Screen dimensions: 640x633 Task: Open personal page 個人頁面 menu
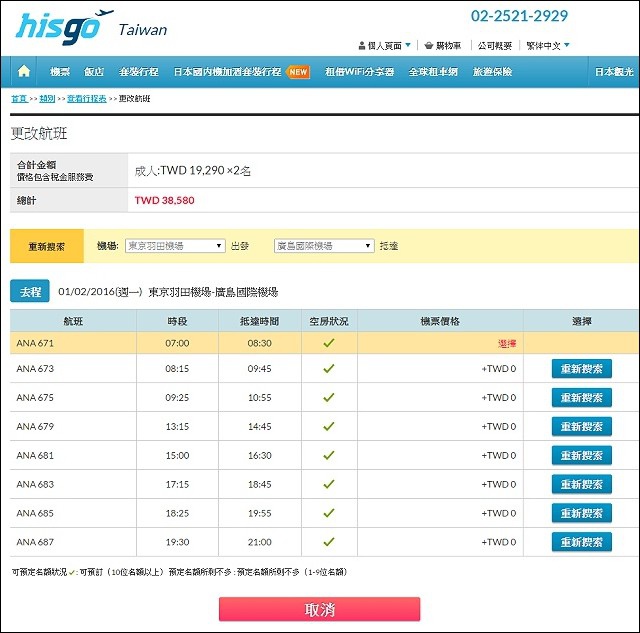click(384, 46)
